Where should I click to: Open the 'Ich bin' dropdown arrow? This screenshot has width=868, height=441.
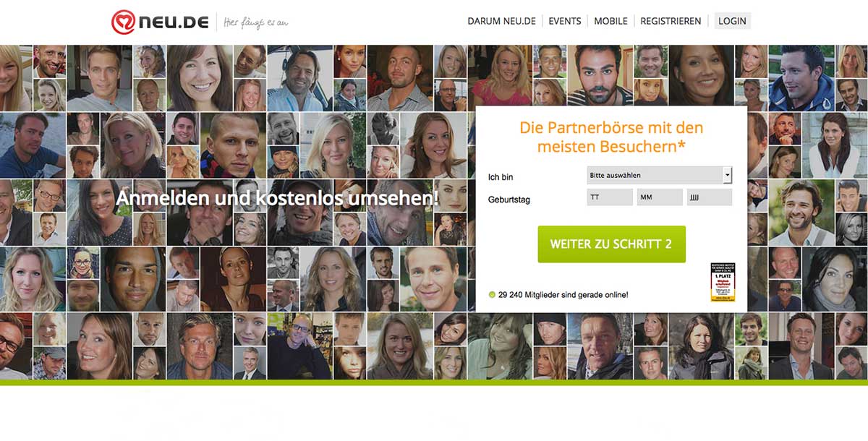click(728, 175)
